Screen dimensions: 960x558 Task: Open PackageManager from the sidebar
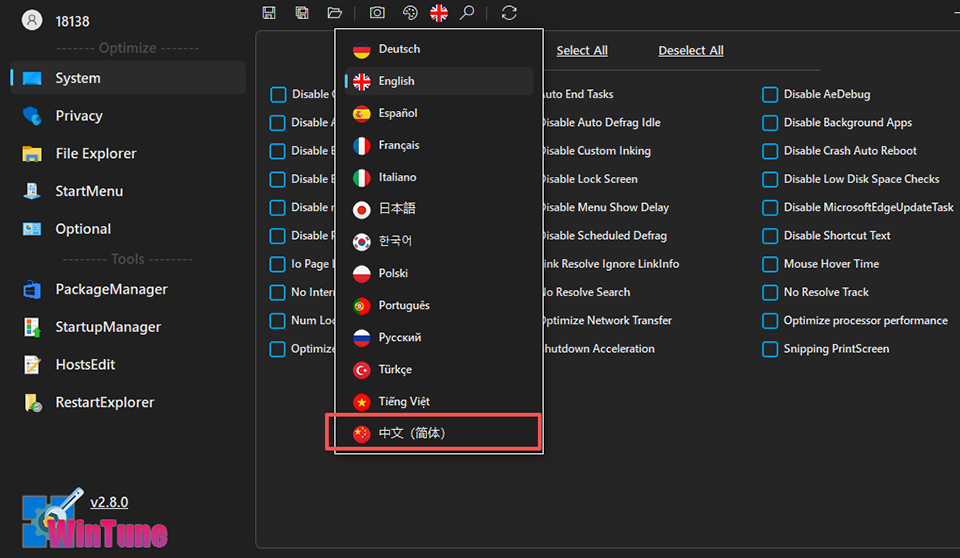(110, 290)
